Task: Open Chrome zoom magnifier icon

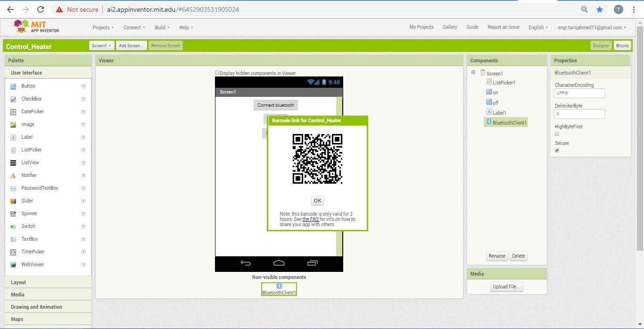Action: 585,9
